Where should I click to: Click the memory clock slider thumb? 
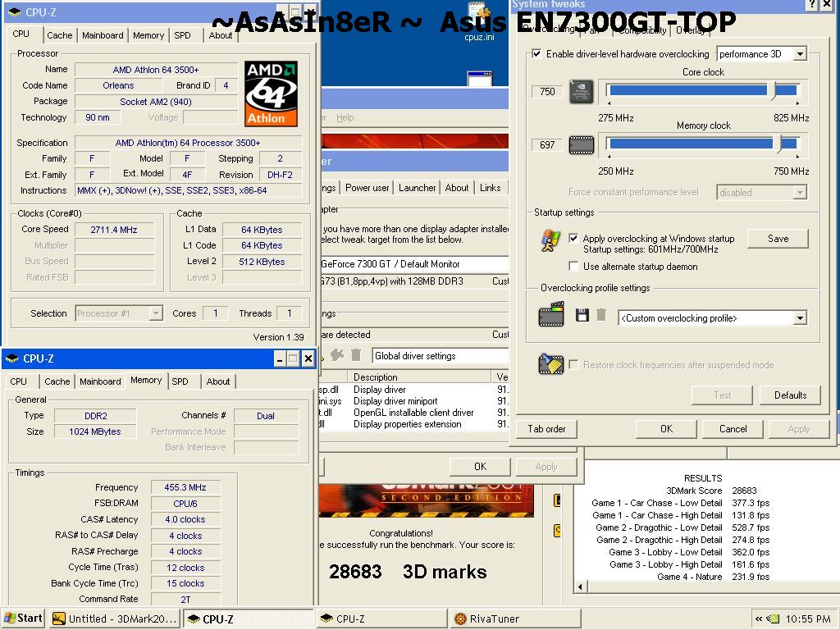pyautogui.click(x=778, y=144)
